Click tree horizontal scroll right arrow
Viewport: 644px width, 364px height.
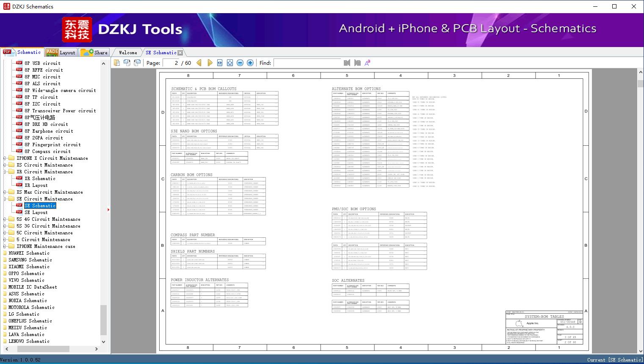[x=97, y=349]
